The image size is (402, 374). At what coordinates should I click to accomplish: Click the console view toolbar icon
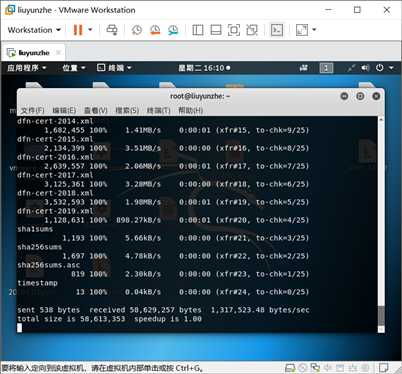pos(277,30)
